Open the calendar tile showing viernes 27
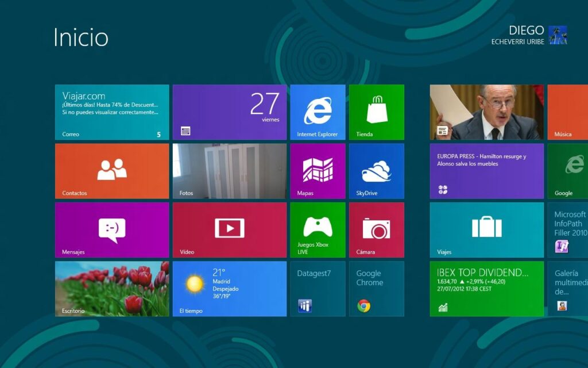Screen dimensions: 588x368 (229, 112)
